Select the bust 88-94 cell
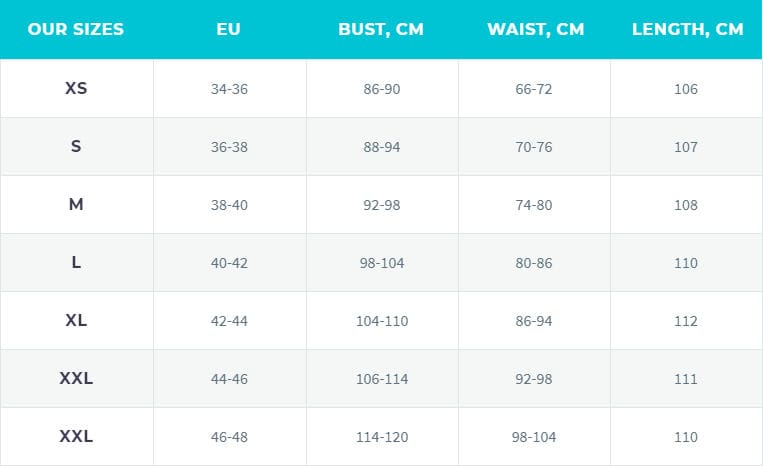 pyautogui.click(x=382, y=147)
